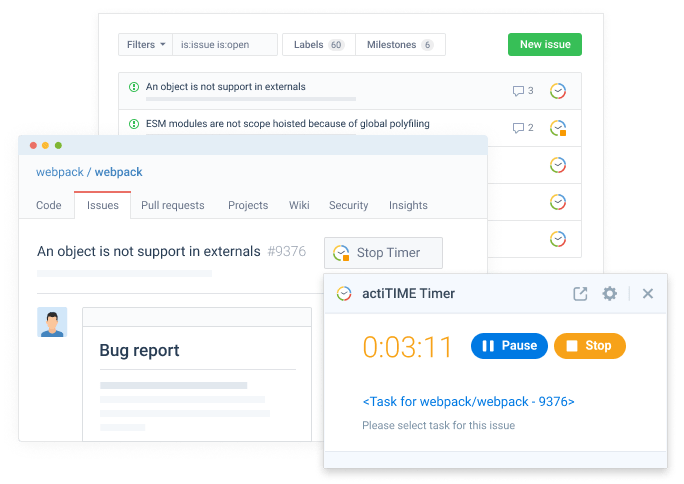Click the green New issue button
The image size is (684, 484).
pyautogui.click(x=545, y=44)
